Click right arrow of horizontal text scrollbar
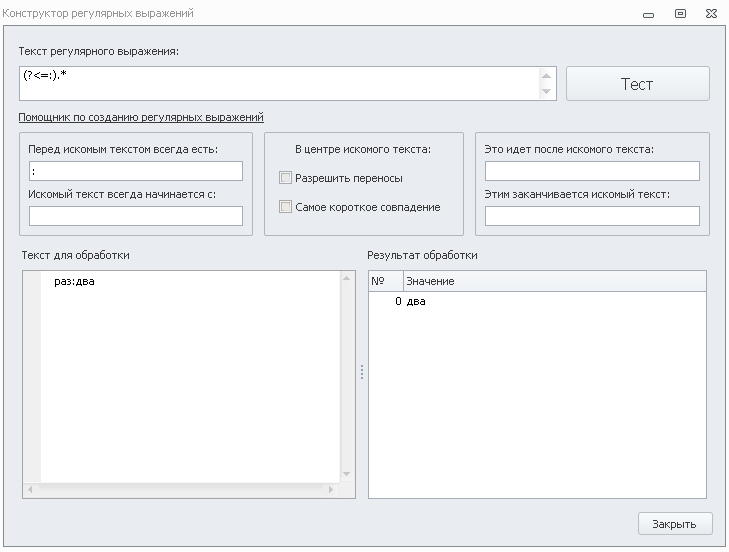Viewport: 729px width, 552px height. 331,489
